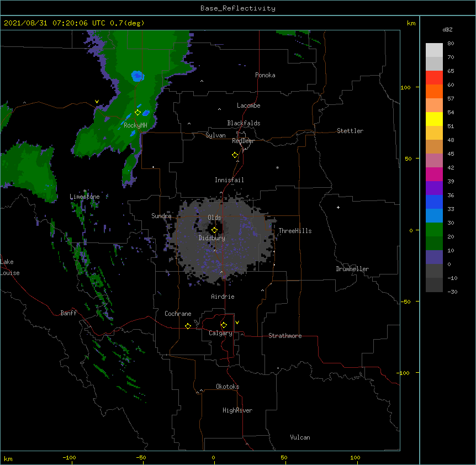
Task: Pick the dark orange swatch between 60 and 57
Action: click(x=434, y=91)
